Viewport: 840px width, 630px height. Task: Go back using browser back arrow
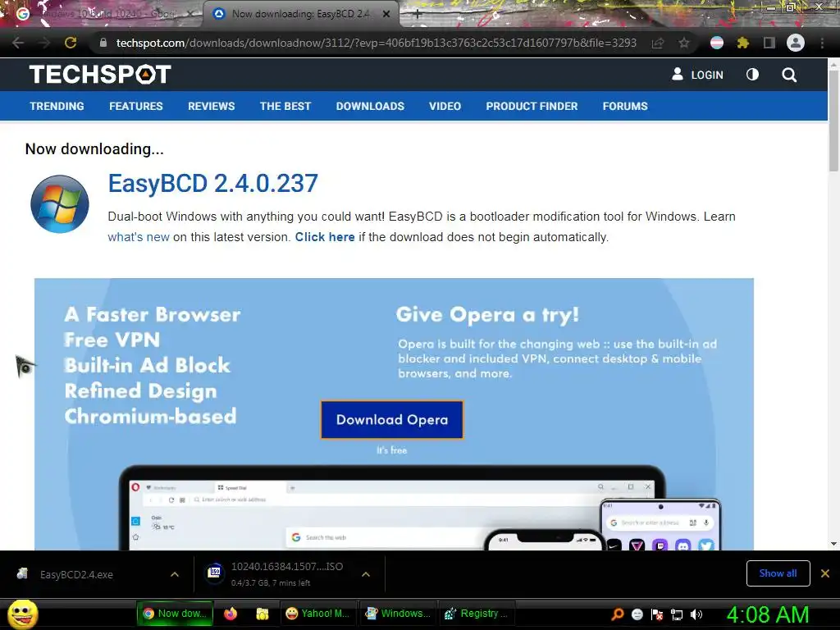pos(18,43)
